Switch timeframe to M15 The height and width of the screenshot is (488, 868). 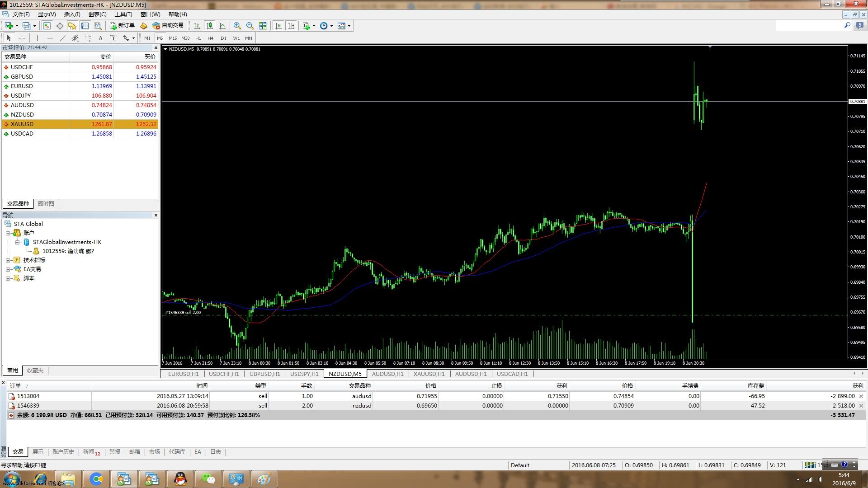click(173, 38)
